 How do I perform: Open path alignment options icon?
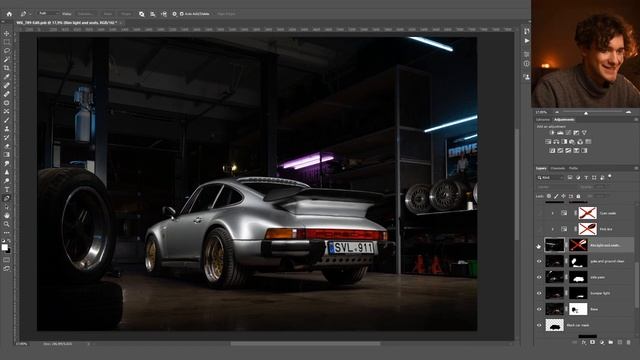[x=153, y=14]
